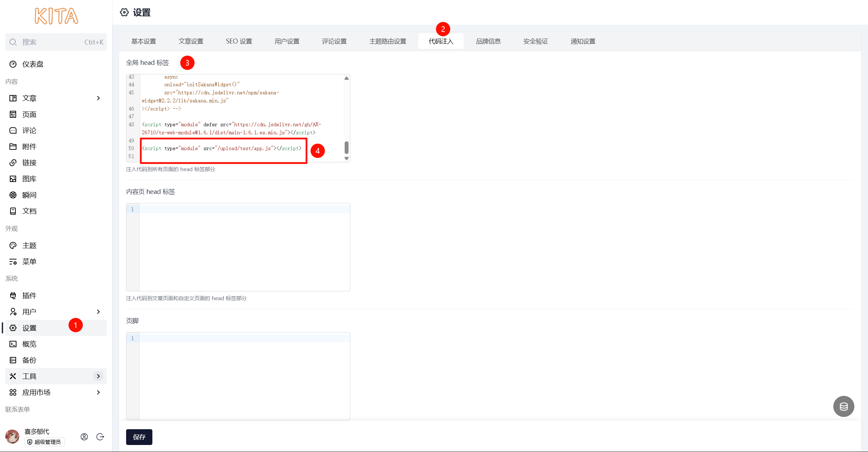Image resolution: width=868 pixels, height=452 pixels.
Task: Open the Comments sidebar icon
Action: pyautogui.click(x=13, y=130)
